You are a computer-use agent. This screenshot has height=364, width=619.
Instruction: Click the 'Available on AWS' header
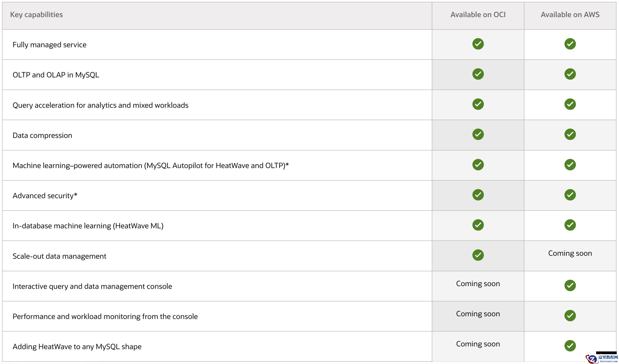pos(570,15)
